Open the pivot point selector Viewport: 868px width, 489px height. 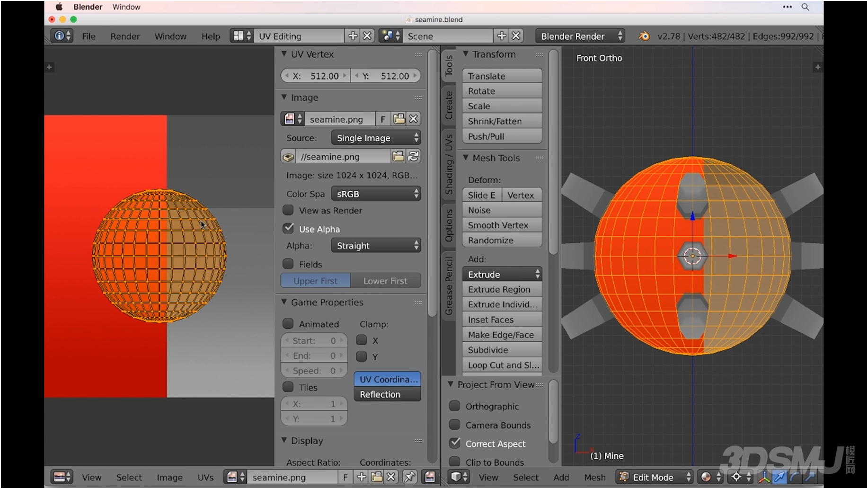(740, 477)
